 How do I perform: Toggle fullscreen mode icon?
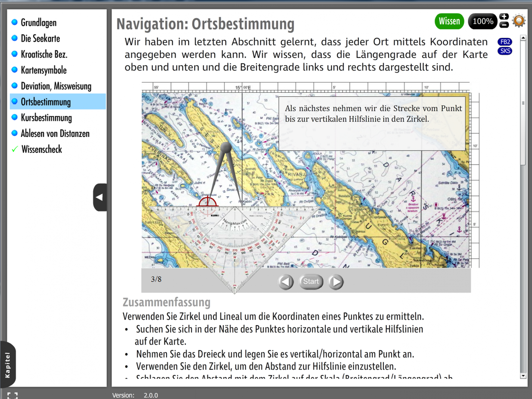(12, 395)
